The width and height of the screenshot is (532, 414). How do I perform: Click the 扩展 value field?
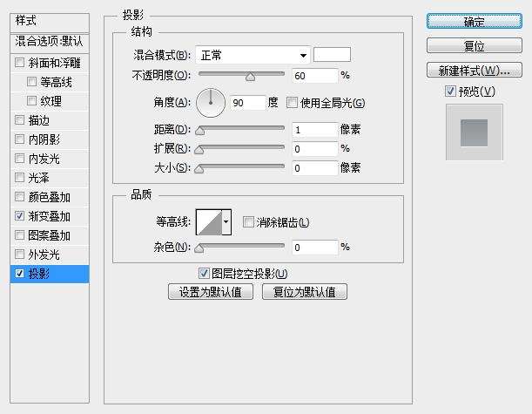click(315, 149)
